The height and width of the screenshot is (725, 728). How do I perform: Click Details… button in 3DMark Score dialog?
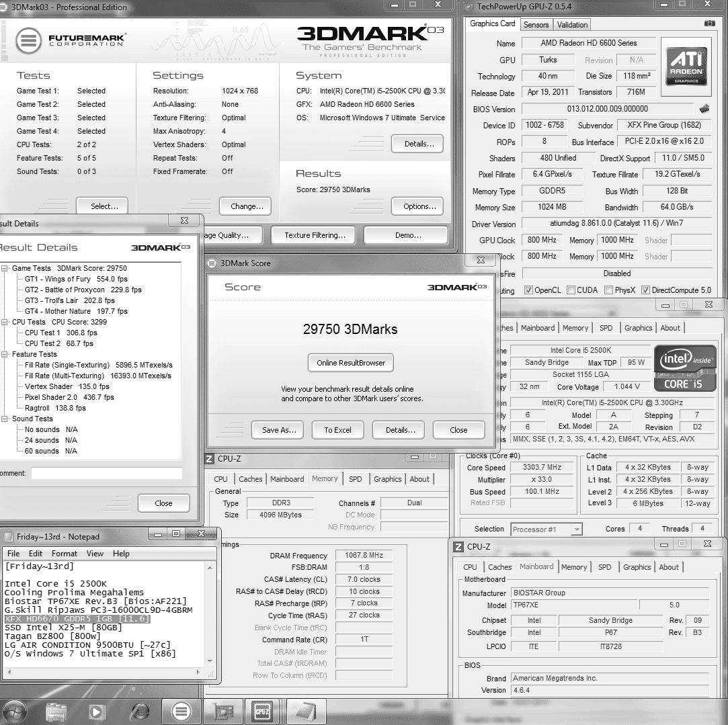point(399,430)
